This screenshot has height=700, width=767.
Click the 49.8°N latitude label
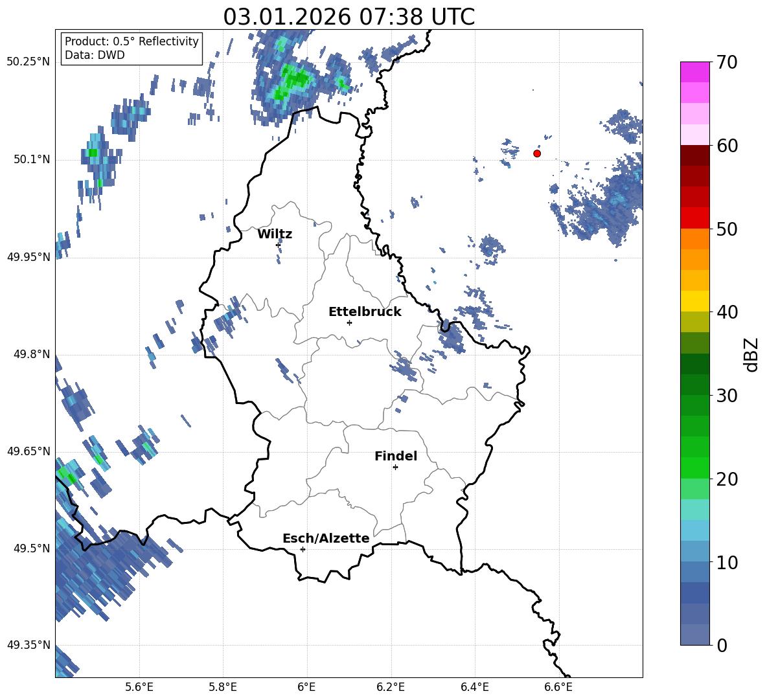coord(32,354)
